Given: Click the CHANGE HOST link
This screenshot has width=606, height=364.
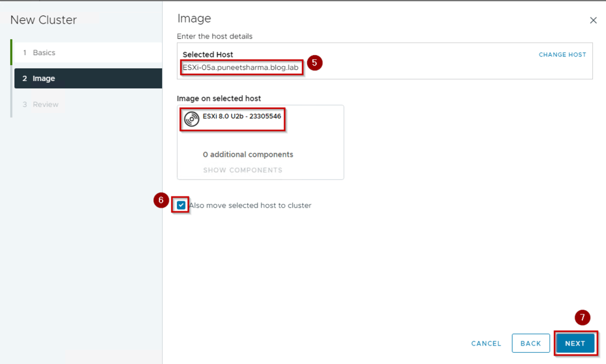Looking at the screenshot, I should pyautogui.click(x=562, y=54).
